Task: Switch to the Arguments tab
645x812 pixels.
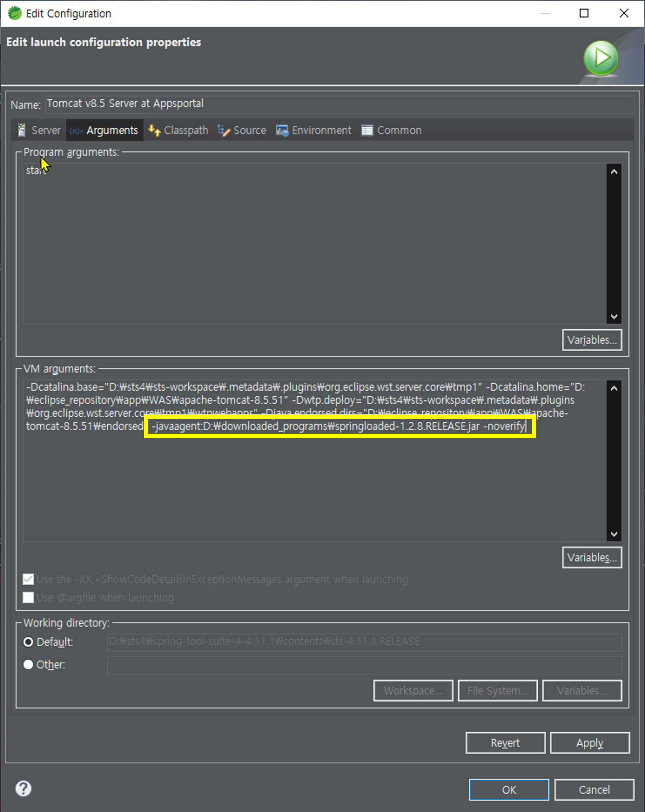Action: click(x=112, y=130)
